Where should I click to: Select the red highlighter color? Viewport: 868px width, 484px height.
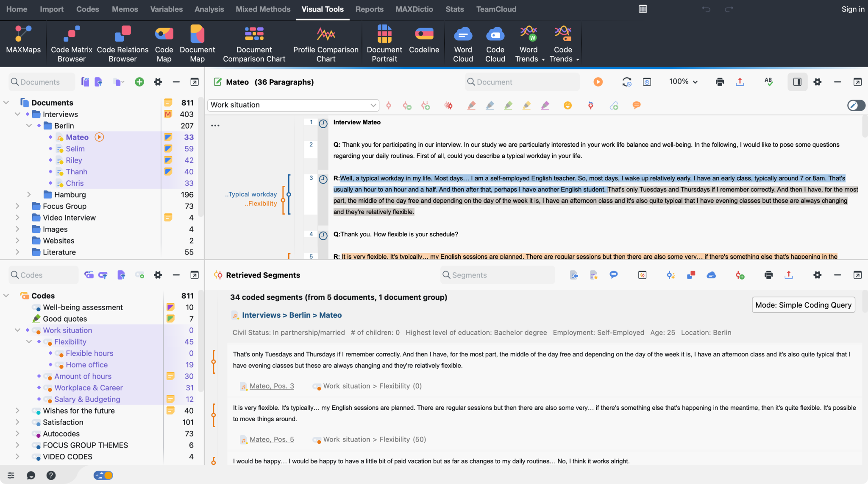point(471,106)
